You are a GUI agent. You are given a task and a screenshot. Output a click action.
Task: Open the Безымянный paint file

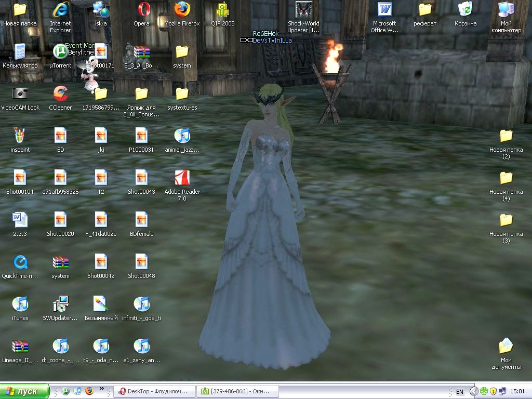[x=101, y=304]
